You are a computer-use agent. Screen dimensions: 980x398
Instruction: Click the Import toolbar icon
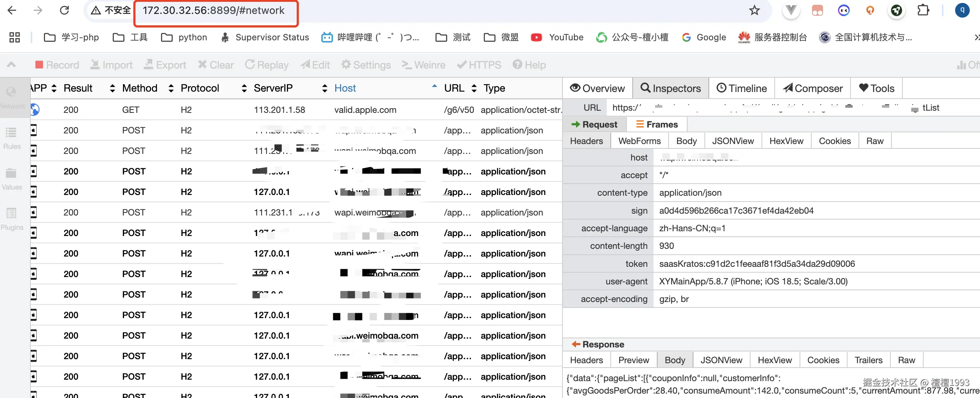point(95,65)
